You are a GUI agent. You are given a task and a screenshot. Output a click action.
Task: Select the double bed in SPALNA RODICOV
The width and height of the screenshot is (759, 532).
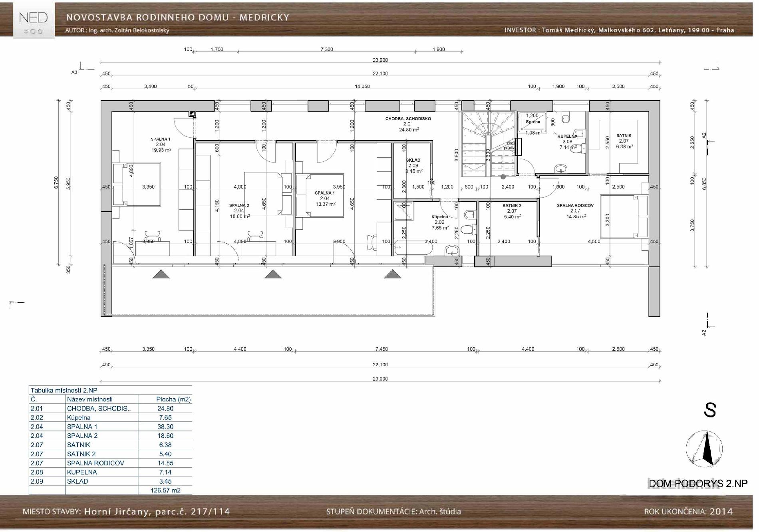[x=624, y=216]
